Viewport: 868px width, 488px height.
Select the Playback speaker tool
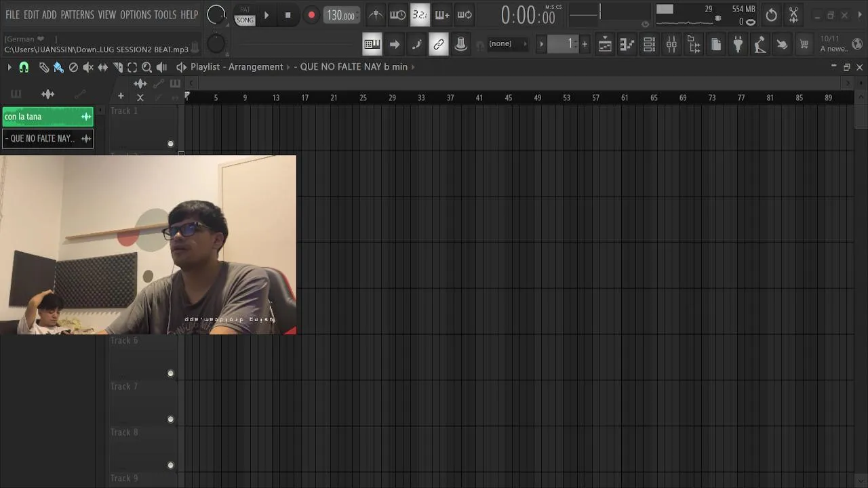click(x=161, y=67)
